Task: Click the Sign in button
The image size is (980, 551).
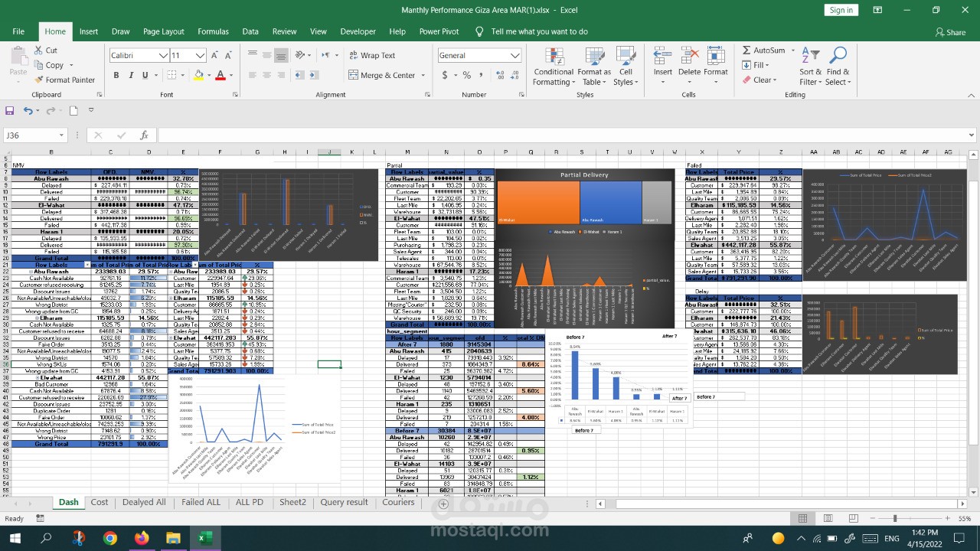Action: pyautogui.click(x=841, y=10)
